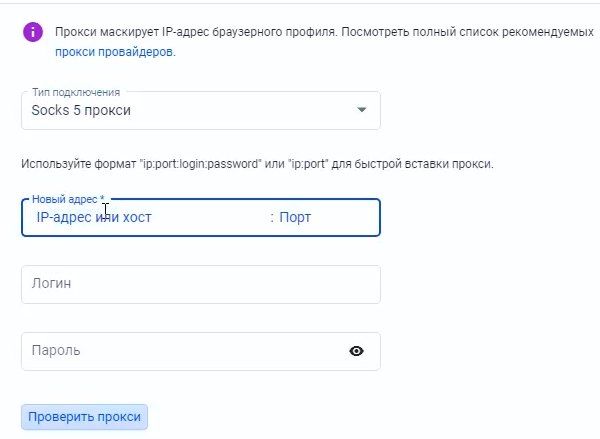
Task: Click the Логин input field
Action: click(x=201, y=284)
